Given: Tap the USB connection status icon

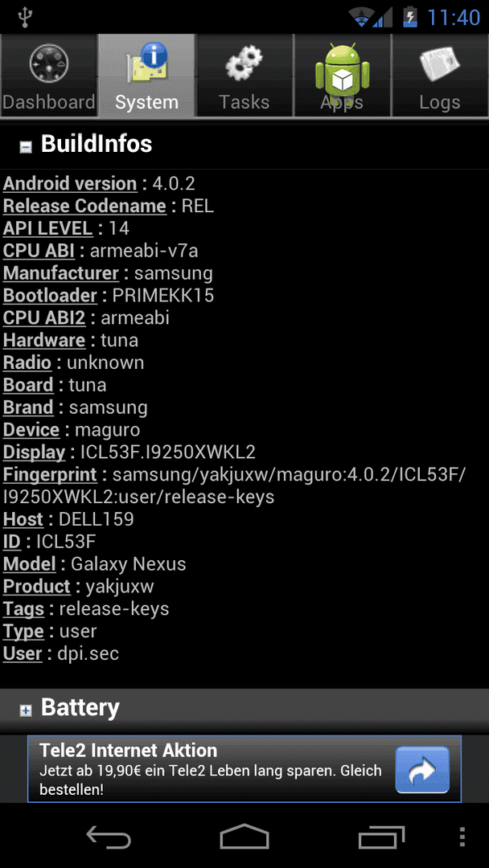Looking at the screenshot, I should pyautogui.click(x=25, y=17).
